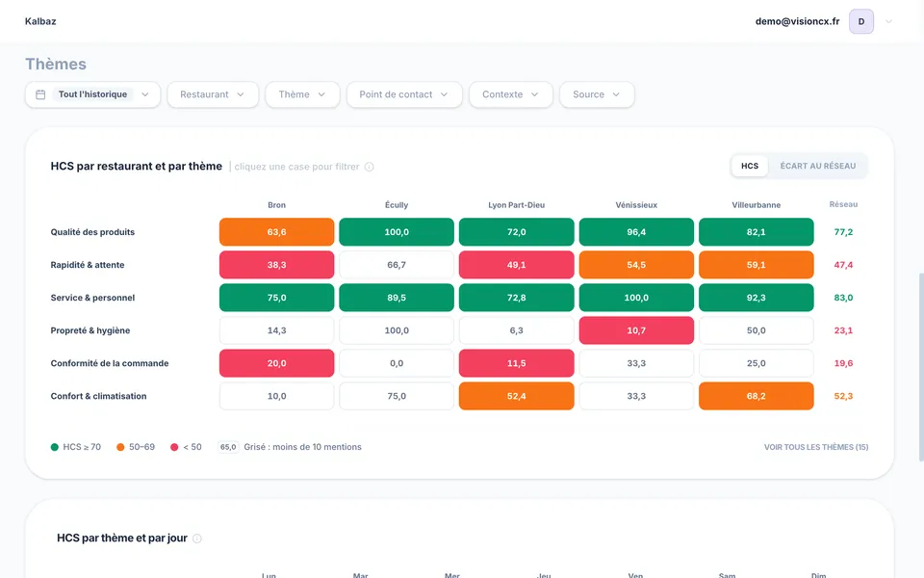Expand the Restaurant filter dropdown
This screenshot has height=578, width=924.
point(213,94)
